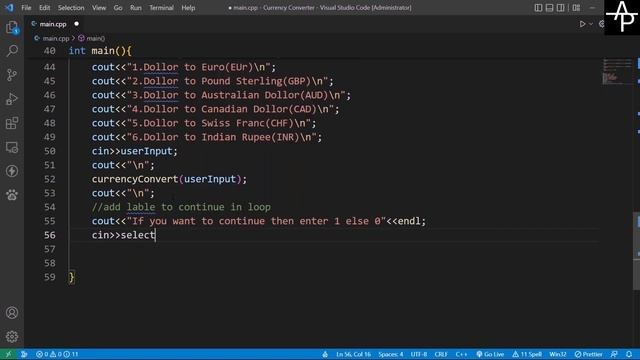Viewport: 640px width, 360px height.
Task: Open the Go menu
Action: pyautogui.click(x=118, y=8)
